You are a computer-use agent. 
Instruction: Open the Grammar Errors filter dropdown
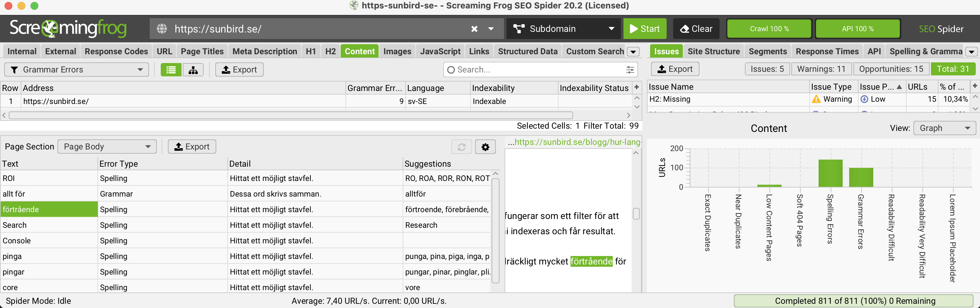tap(76, 70)
